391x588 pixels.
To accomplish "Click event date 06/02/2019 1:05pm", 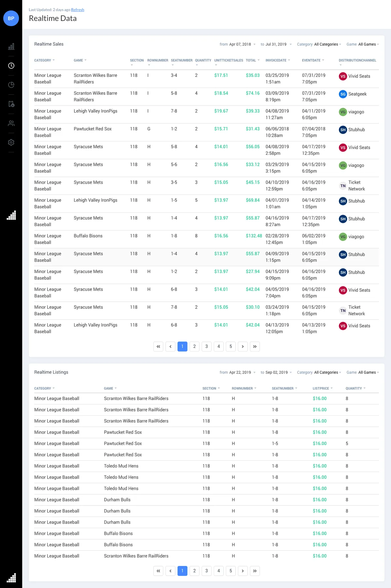I will pyautogui.click(x=313, y=239).
